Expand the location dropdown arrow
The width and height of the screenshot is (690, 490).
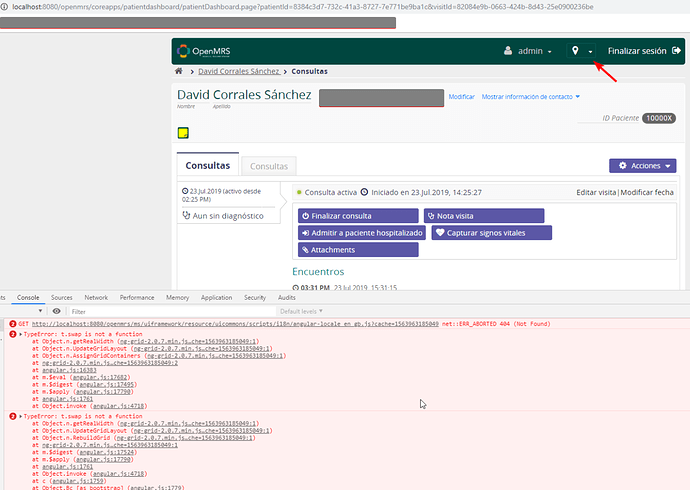[x=590, y=52]
